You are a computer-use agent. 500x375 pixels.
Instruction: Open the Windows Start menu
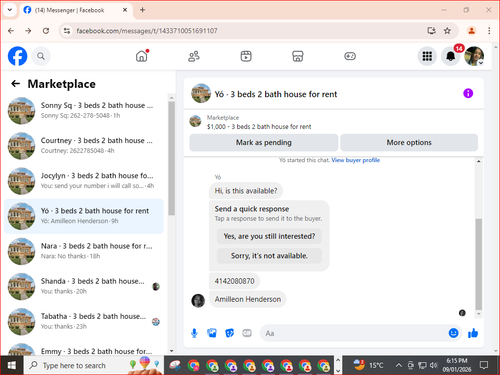click(12, 365)
